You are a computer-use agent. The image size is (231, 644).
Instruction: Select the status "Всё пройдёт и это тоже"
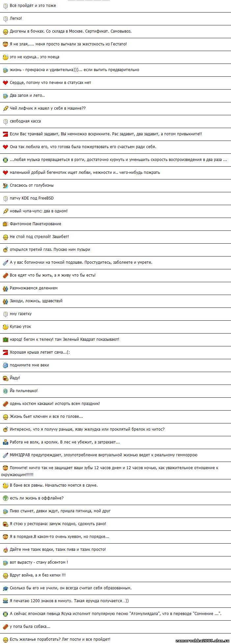(x=33, y=6)
